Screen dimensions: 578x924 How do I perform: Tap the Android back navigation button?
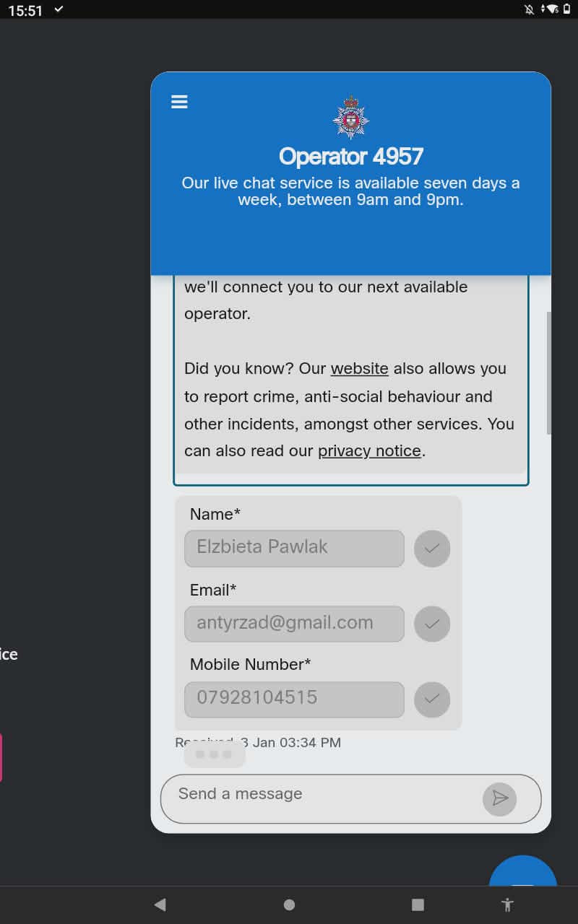(160, 905)
